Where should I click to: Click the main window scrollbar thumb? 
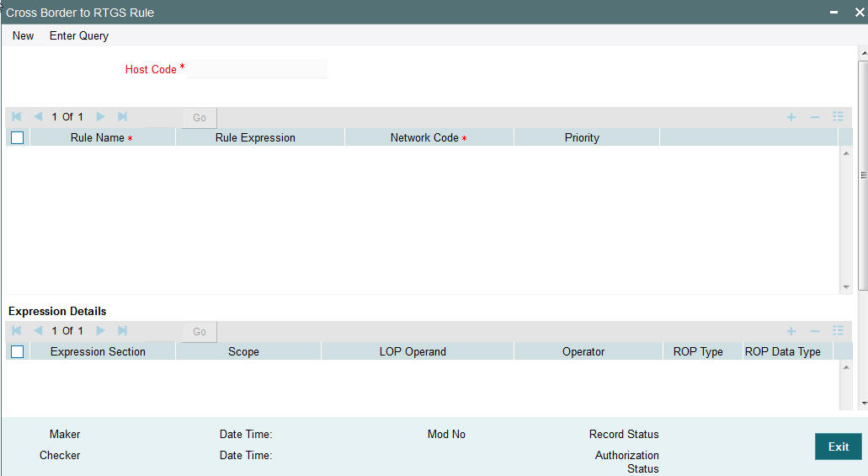(x=863, y=175)
